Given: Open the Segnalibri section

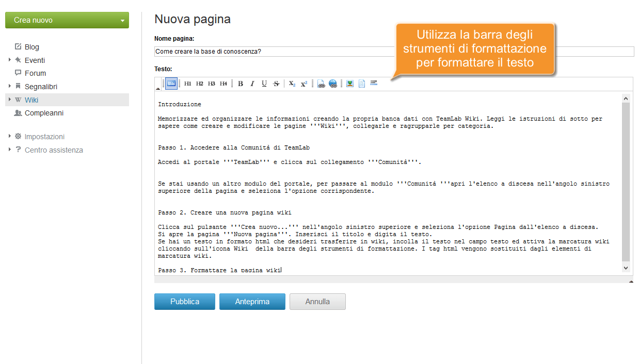Looking at the screenshot, I should (x=41, y=87).
